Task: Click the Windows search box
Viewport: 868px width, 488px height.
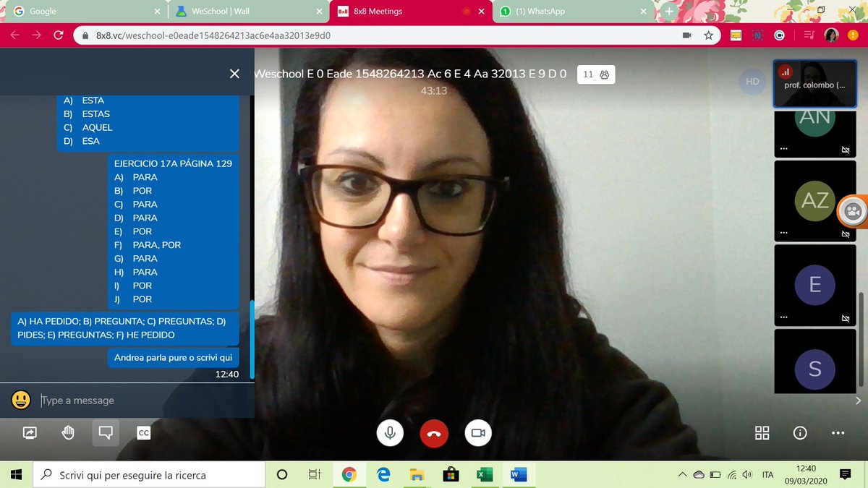Action: (149, 474)
